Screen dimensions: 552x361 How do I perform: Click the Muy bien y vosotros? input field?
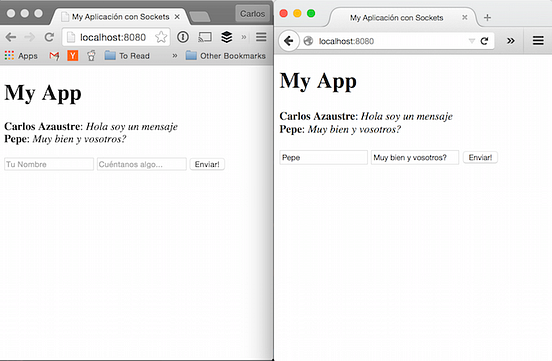click(415, 157)
